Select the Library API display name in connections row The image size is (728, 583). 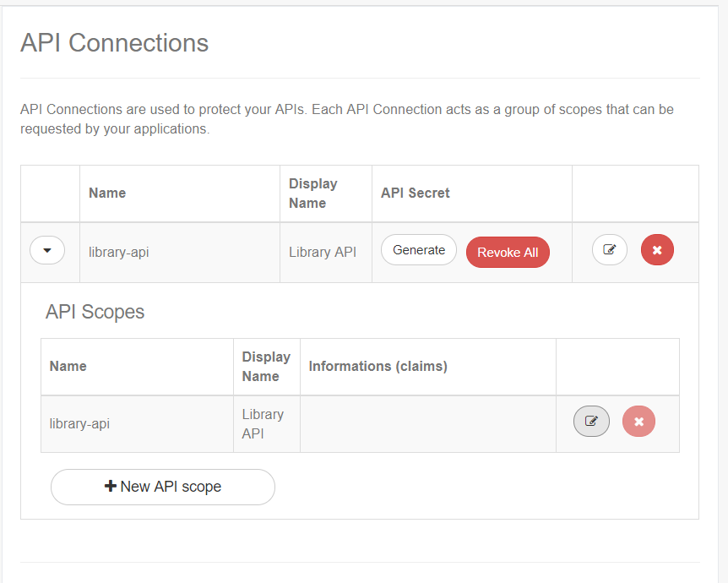point(322,252)
